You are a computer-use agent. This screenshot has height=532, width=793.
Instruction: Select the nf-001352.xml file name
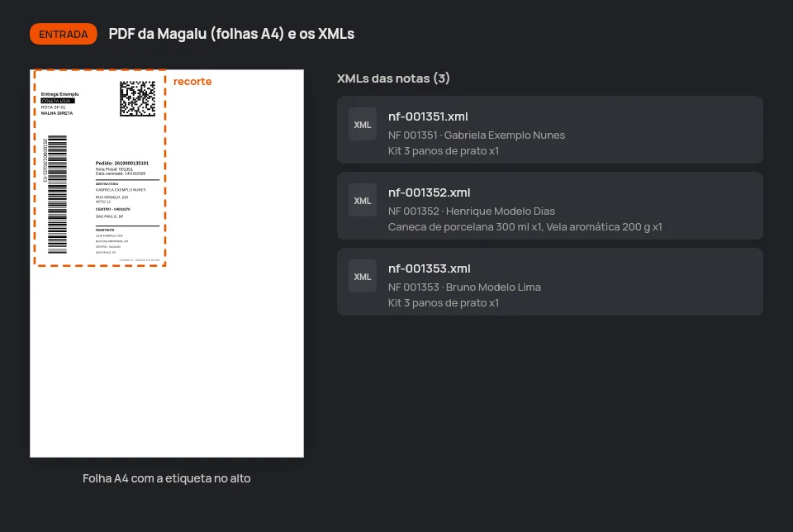[429, 192]
